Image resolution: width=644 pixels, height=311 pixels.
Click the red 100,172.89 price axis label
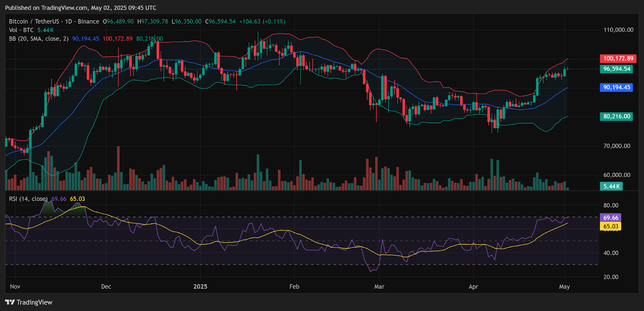618,59
